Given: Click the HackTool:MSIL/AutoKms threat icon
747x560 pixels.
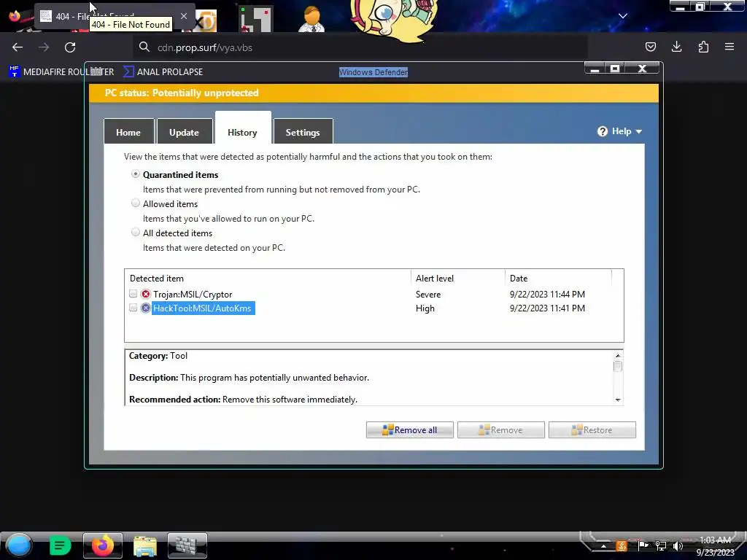Looking at the screenshot, I should 146,308.
